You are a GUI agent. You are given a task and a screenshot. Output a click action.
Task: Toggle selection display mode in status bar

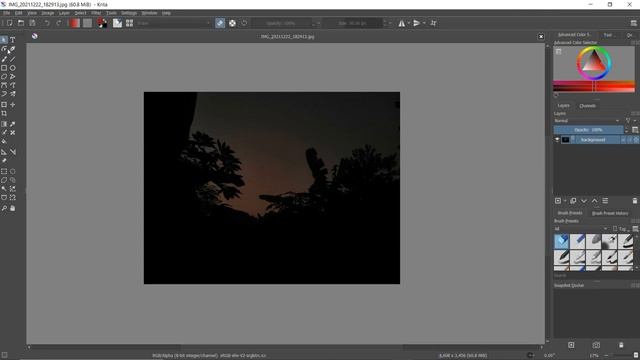pos(4,355)
